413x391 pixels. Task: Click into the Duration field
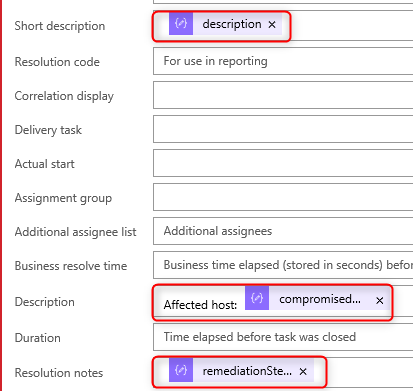[x=283, y=337]
